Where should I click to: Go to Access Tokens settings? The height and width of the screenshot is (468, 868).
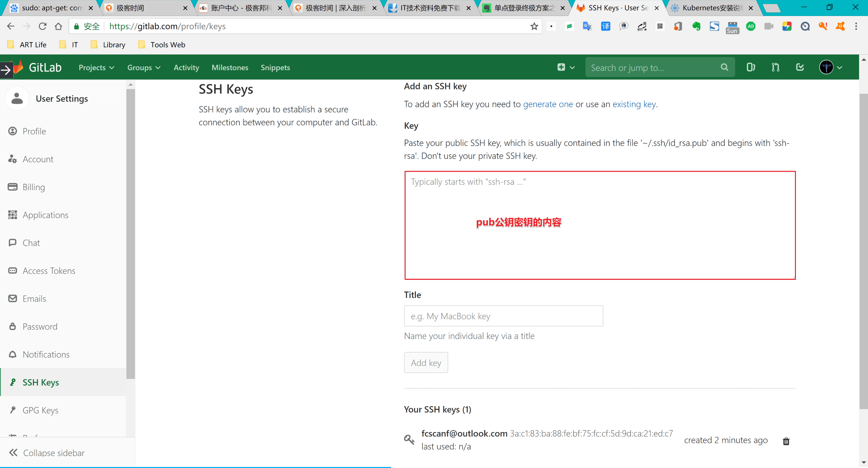49,271
